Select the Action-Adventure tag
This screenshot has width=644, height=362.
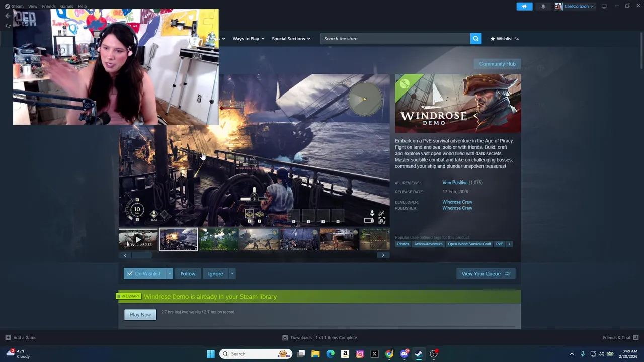[x=428, y=244]
